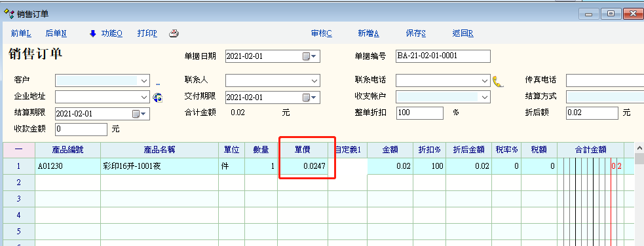Expand the 客户 dropdown

click(x=144, y=80)
